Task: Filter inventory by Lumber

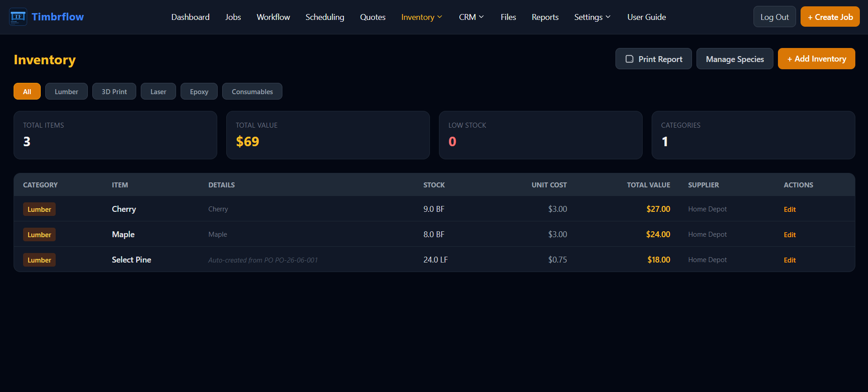Action: (x=67, y=91)
